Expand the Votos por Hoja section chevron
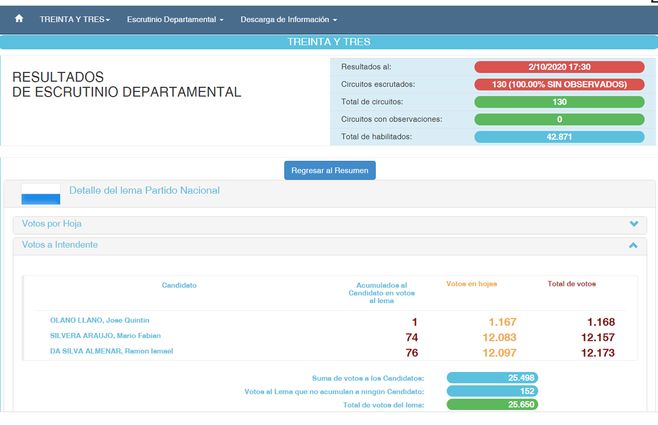 (633, 225)
